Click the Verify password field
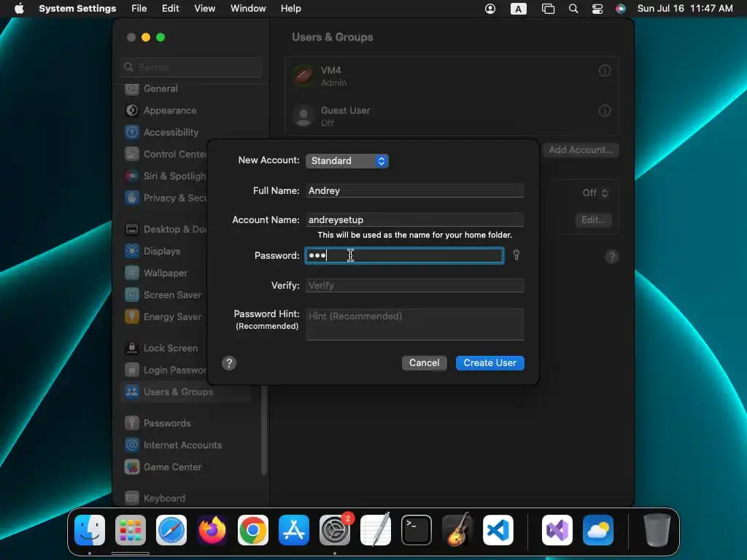The width and height of the screenshot is (747, 560). pyautogui.click(x=414, y=285)
